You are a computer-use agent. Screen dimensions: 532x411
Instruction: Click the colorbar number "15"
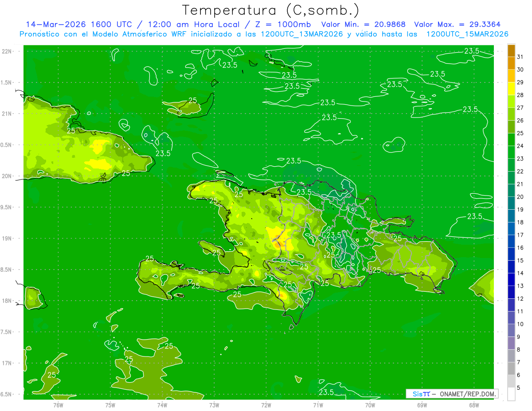pyautogui.click(x=520, y=261)
